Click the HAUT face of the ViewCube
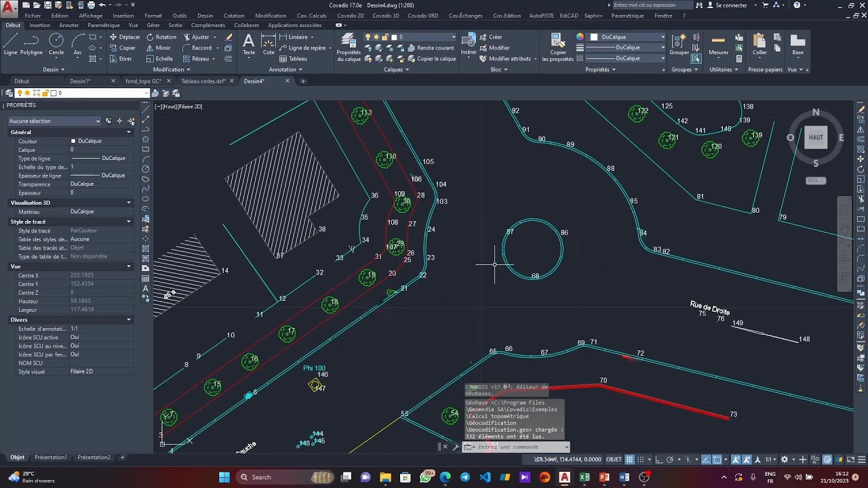868x488 pixels. tap(816, 138)
